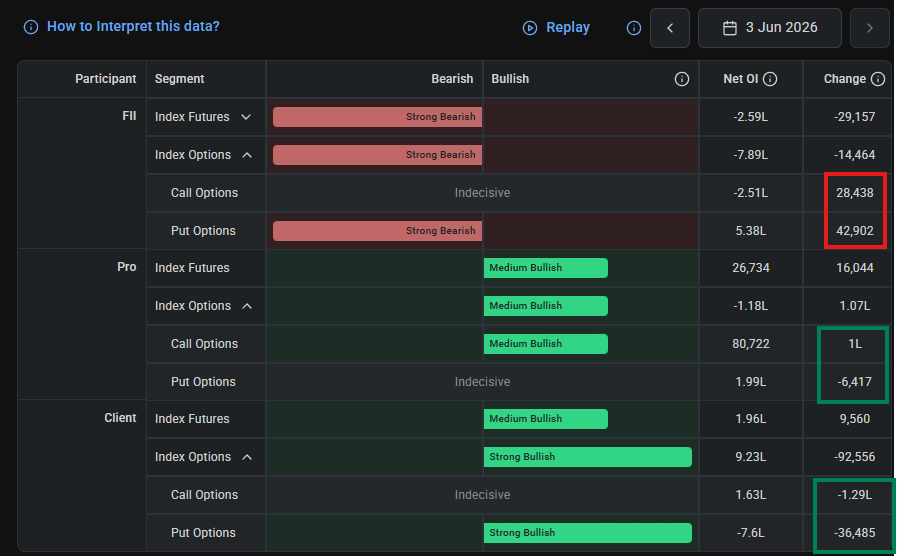
Task: Collapse Client Index Options row
Action: [x=247, y=457]
